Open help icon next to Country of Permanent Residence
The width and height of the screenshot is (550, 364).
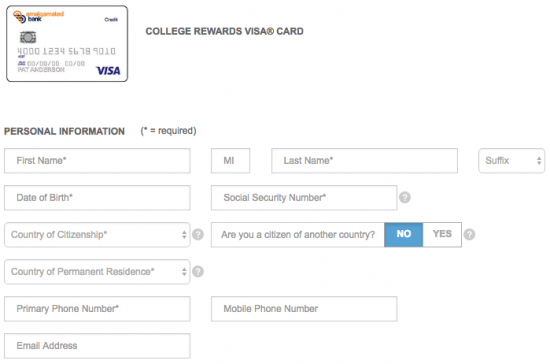point(198,271)
